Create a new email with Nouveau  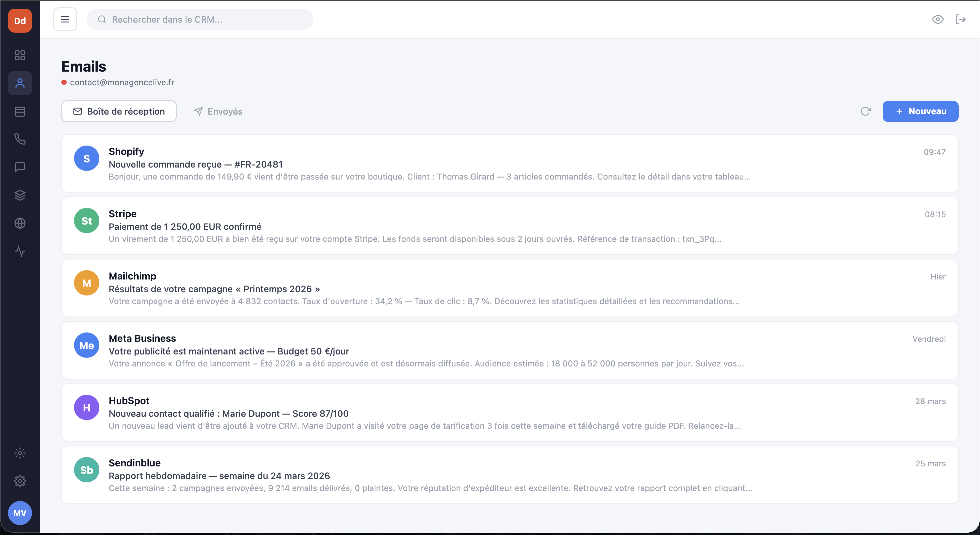(920, 111)
